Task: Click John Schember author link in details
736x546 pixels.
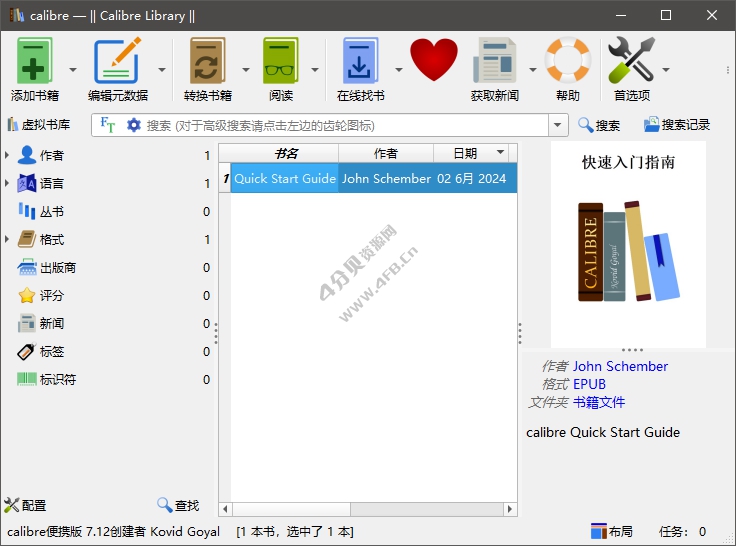Action: (620, 366)
